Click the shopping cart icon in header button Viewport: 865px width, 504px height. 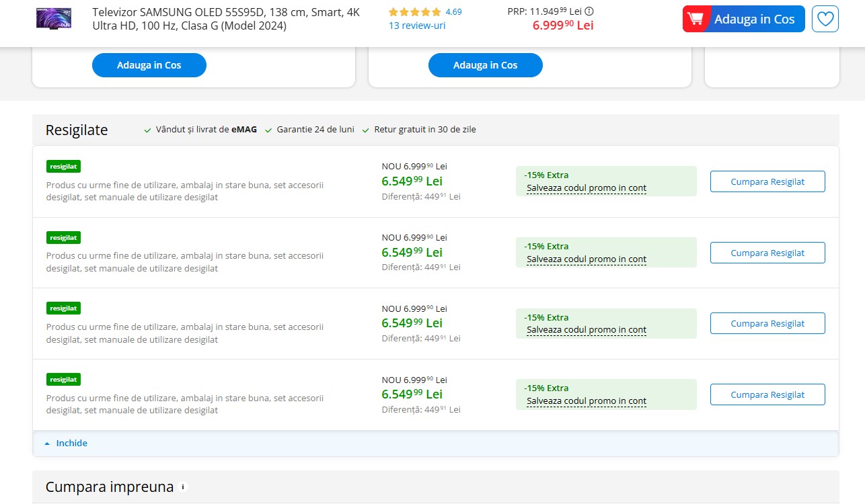pos(695,19)
